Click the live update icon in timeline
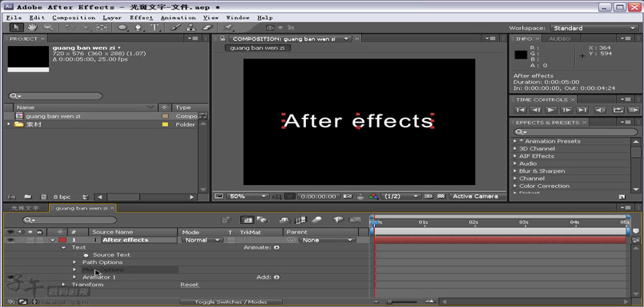The width and height of the screenshot is (644, 307). coord(246,220)
